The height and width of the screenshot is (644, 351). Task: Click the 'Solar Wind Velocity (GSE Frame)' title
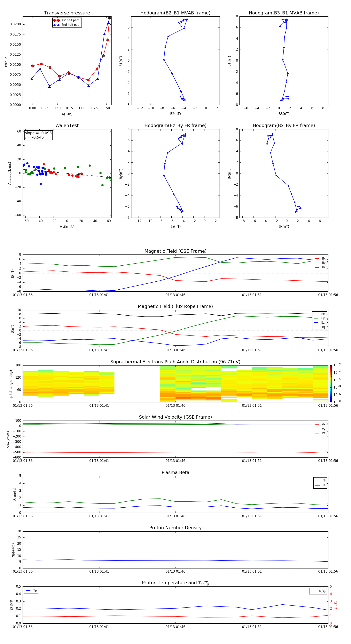pos(175,417)
